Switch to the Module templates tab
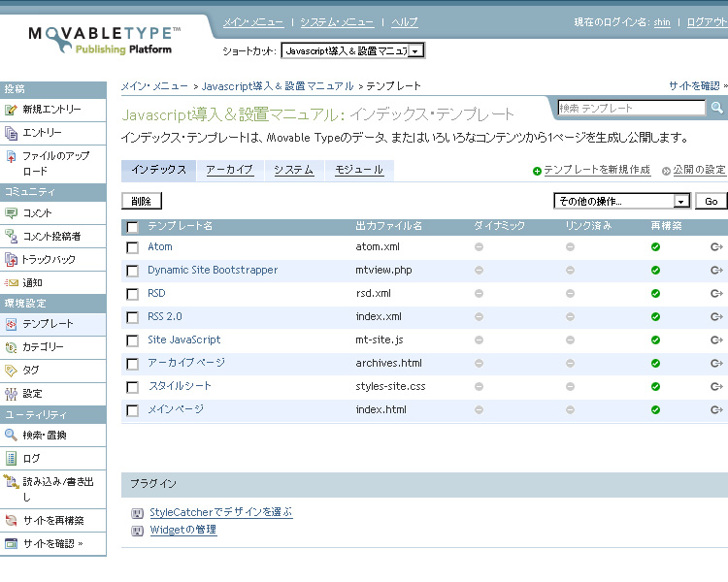The image size is (728, 582). (359, 170)
